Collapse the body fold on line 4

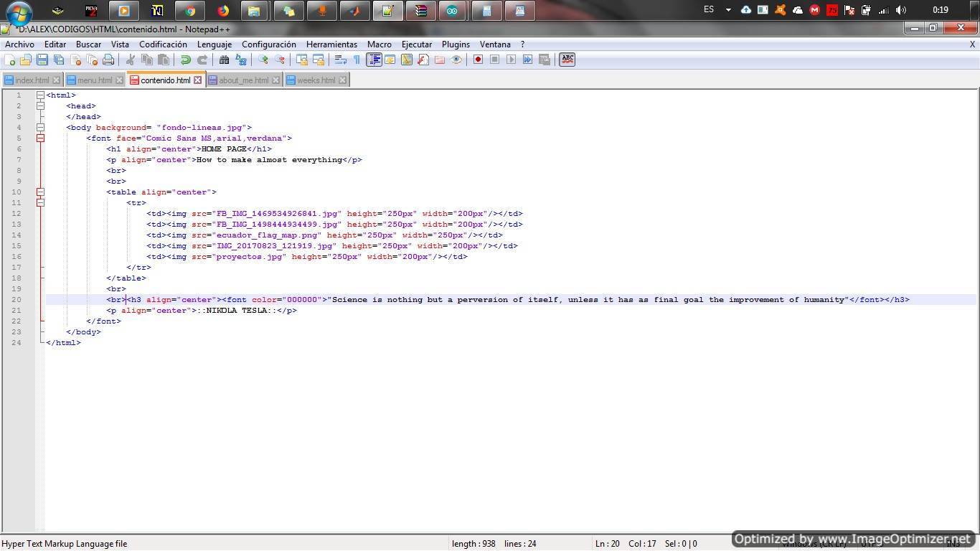click(x=41, y=128)
